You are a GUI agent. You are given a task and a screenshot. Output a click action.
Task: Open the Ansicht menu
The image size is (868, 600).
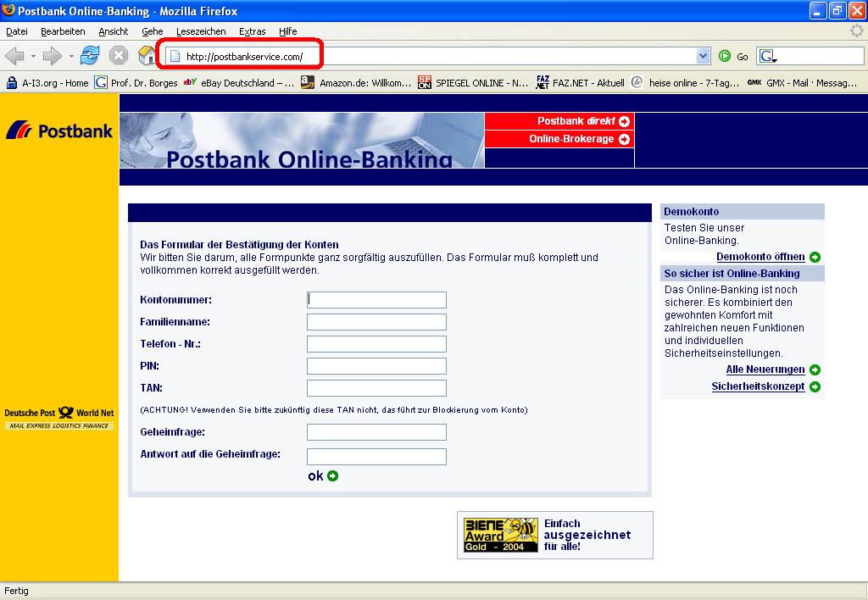click(113, 31)
